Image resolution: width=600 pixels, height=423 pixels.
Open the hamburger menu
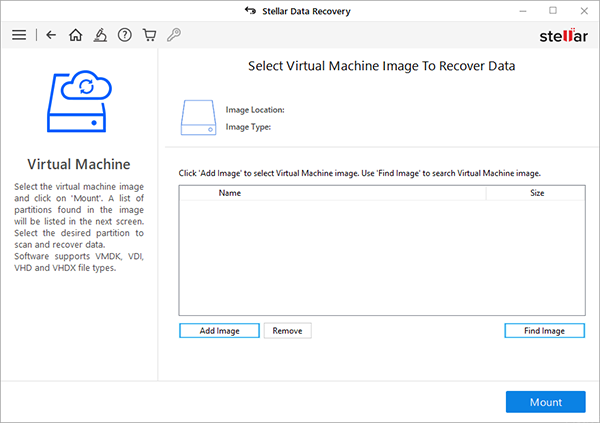pos(19,35)
